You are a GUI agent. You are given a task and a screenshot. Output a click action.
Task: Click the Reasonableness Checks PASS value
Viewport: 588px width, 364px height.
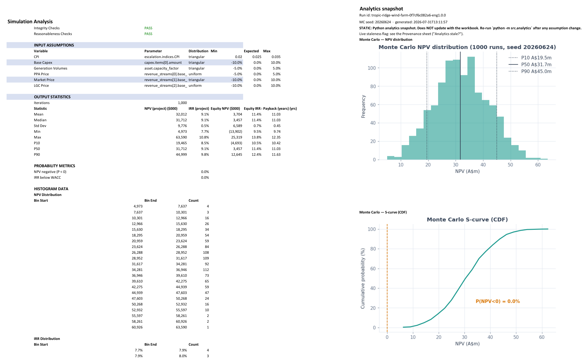[148, 34]
